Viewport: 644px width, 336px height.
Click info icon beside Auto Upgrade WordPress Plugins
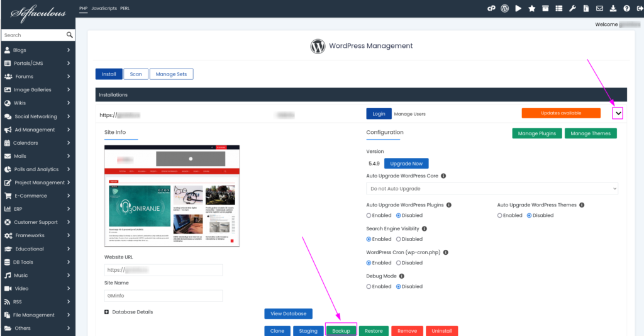[x=449, y=205]
